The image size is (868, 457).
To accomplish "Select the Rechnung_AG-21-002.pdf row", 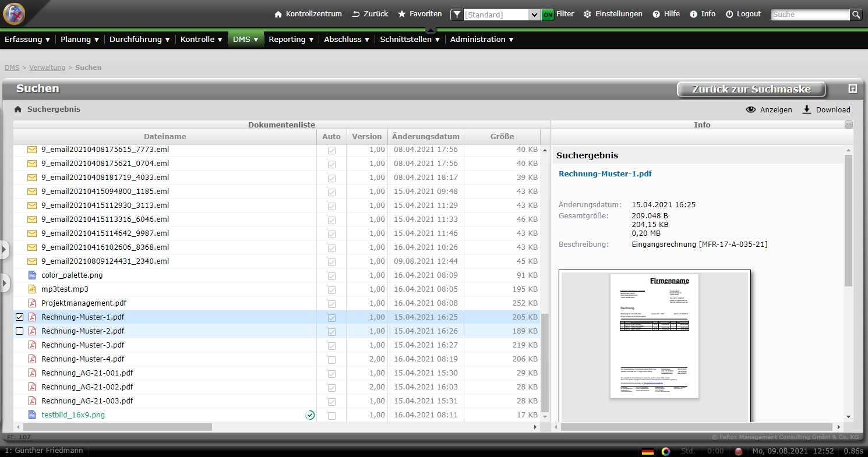I will point(277,387).
